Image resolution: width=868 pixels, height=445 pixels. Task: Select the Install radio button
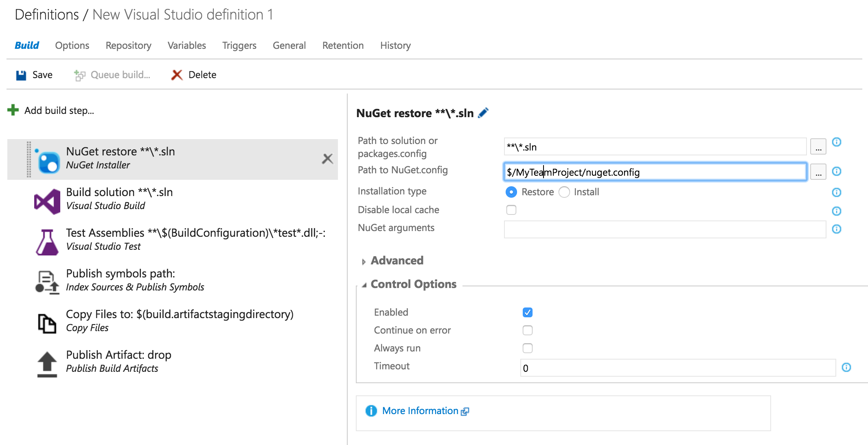tap(564, 192)
